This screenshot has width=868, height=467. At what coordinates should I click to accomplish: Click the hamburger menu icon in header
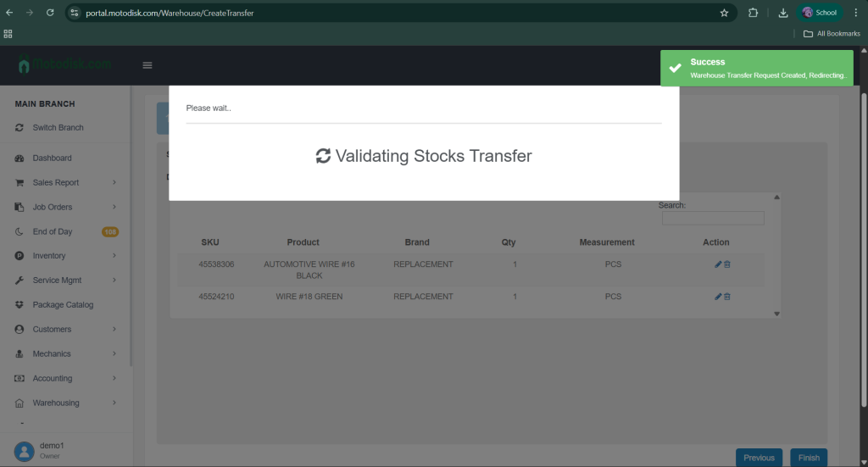tap(147, 65)
